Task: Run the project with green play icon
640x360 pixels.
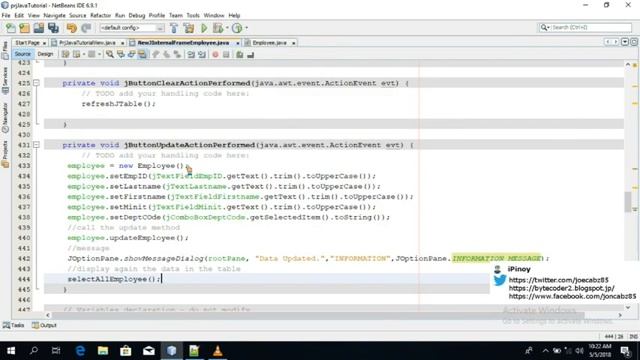Action: pyautogui.click(x=204, y=28)
